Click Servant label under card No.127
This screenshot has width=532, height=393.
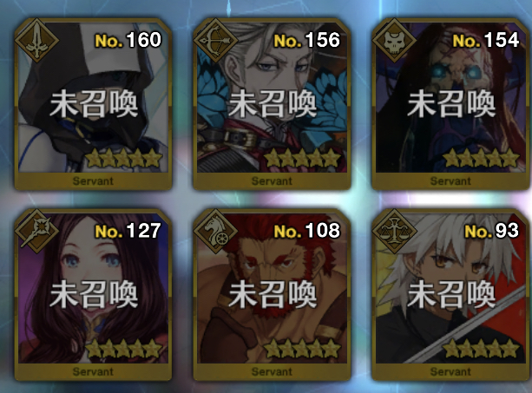[93, 371]
